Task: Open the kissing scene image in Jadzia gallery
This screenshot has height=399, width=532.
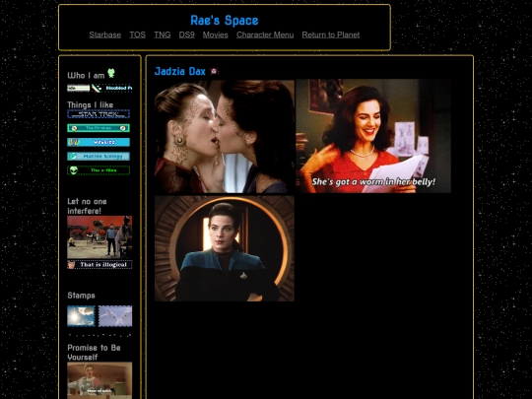Action: (225, 136)
